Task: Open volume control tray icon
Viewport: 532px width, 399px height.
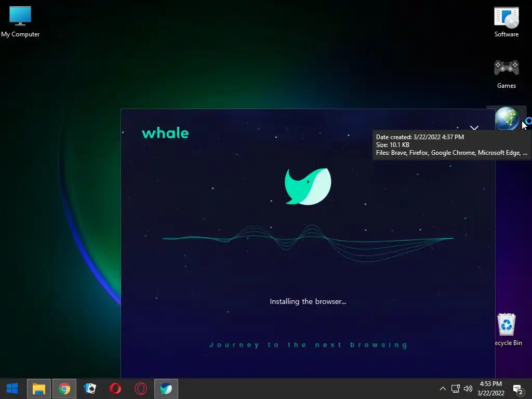Action: (x=468, y=389)
